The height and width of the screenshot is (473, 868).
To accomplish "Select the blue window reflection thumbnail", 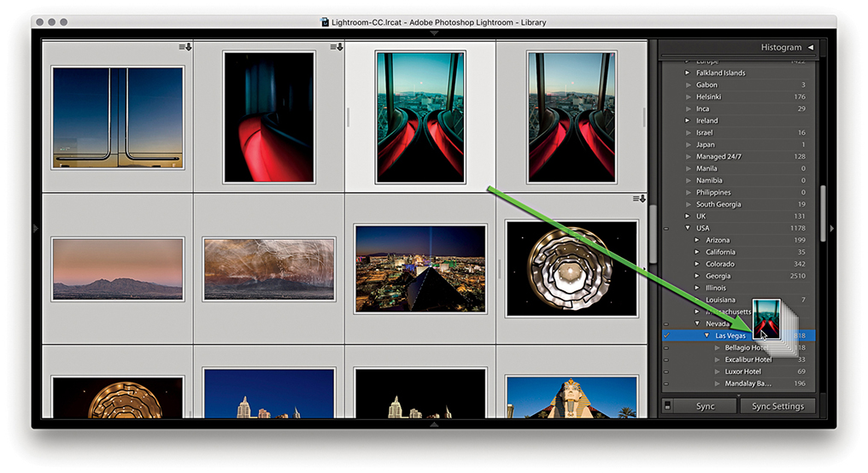I will [117, 118].
